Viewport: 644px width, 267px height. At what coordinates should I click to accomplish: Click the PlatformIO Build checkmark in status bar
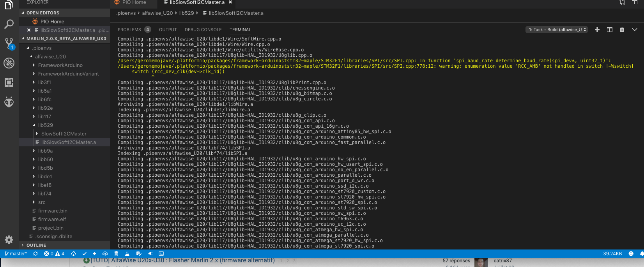[84, 254]
